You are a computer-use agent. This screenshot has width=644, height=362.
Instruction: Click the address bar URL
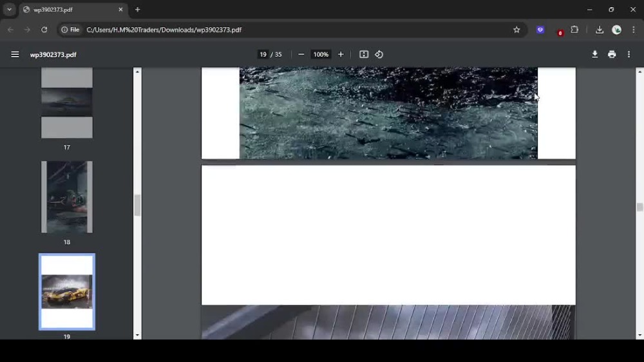164,30
